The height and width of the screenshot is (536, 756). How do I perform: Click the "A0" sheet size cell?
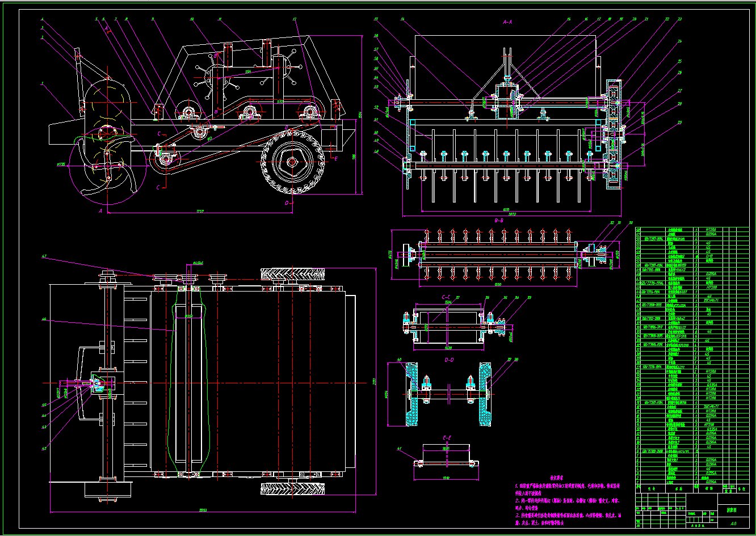(733, 524)
